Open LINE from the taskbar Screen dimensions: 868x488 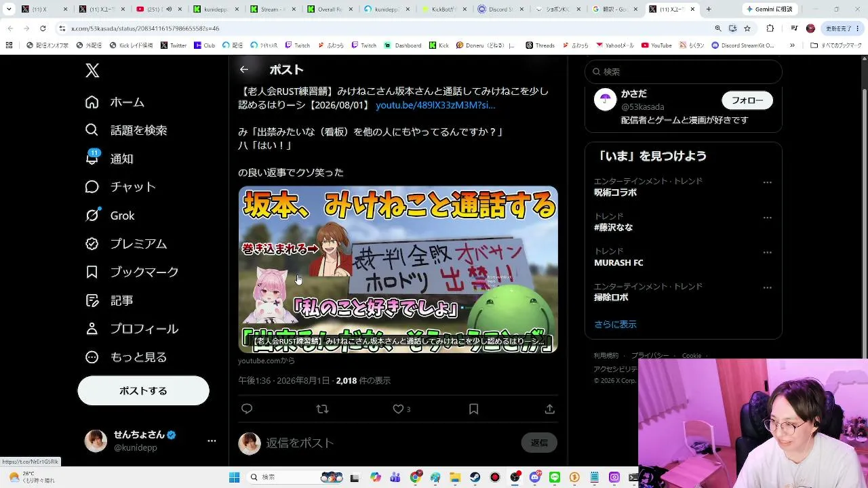[555, 477]
